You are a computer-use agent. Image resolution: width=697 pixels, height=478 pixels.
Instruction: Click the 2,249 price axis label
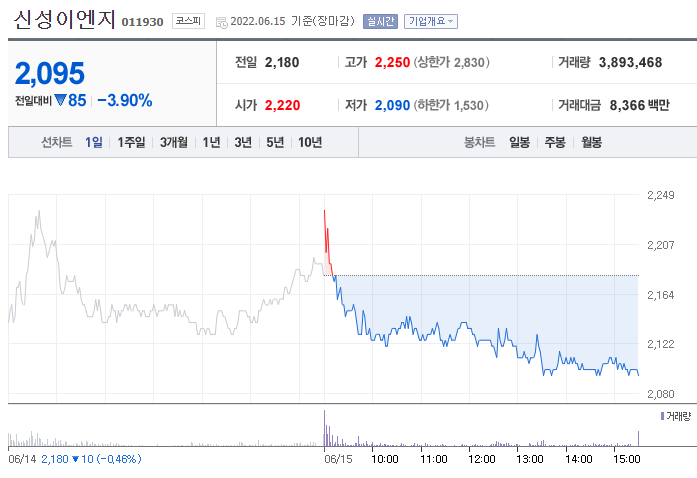click(661, 195)
